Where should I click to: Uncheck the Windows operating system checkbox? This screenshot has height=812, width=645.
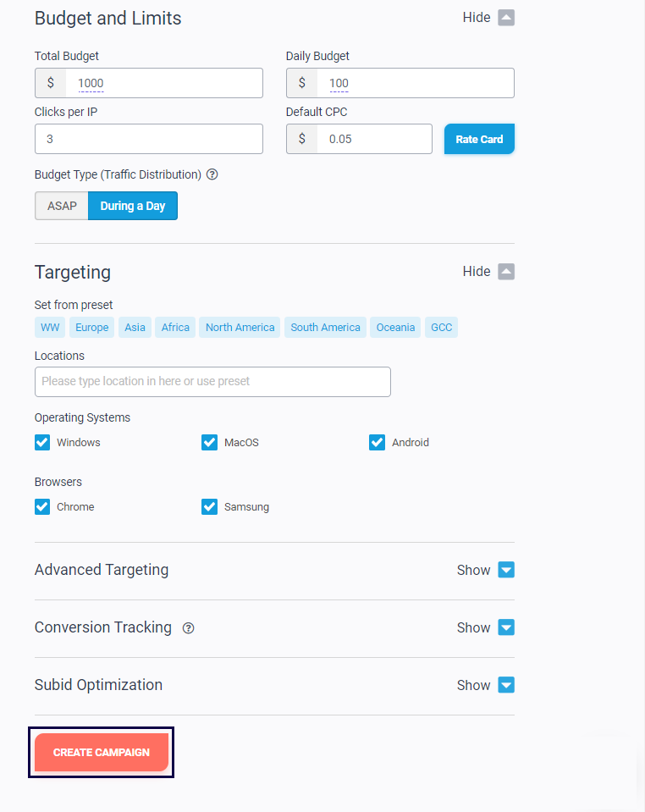click(42, 442)
